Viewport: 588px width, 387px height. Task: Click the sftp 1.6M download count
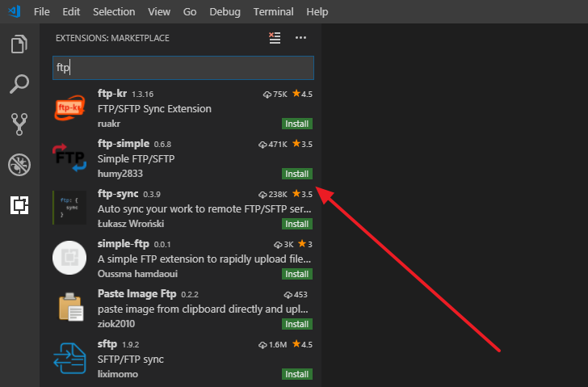coord(273,345)
